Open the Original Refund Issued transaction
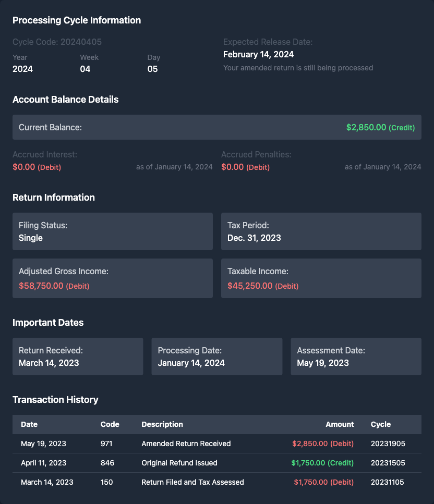The height and width of the screenshot is (504, 434). click(216, 463)
